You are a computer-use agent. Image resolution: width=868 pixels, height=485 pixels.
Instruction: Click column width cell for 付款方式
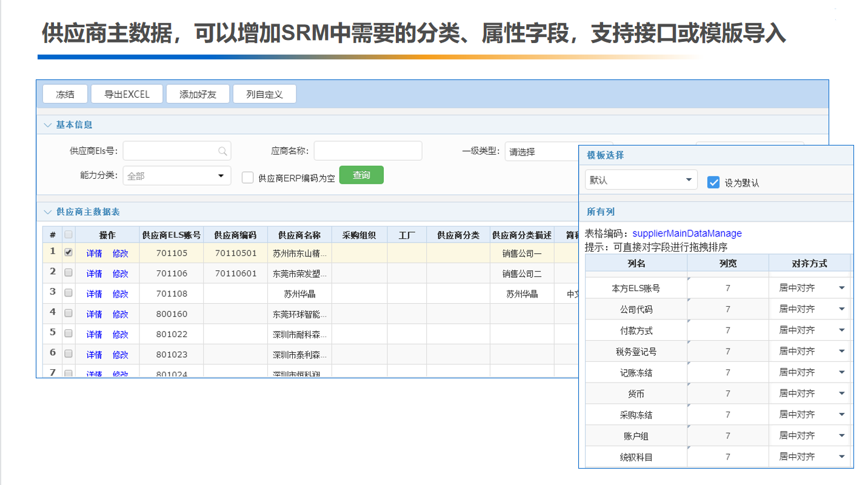[x=727, y=330]
